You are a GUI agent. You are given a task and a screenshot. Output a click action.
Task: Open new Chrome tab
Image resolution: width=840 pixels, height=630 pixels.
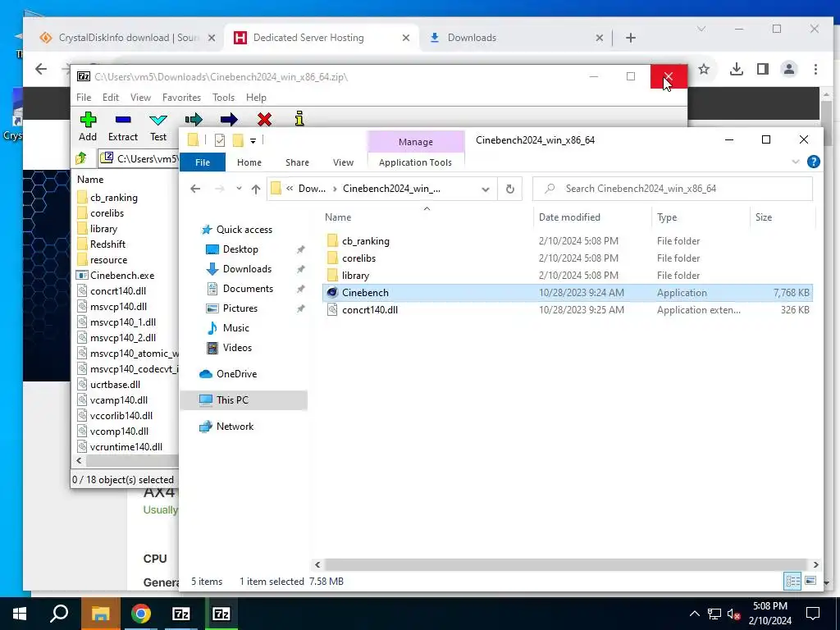[x=631, y=38]
